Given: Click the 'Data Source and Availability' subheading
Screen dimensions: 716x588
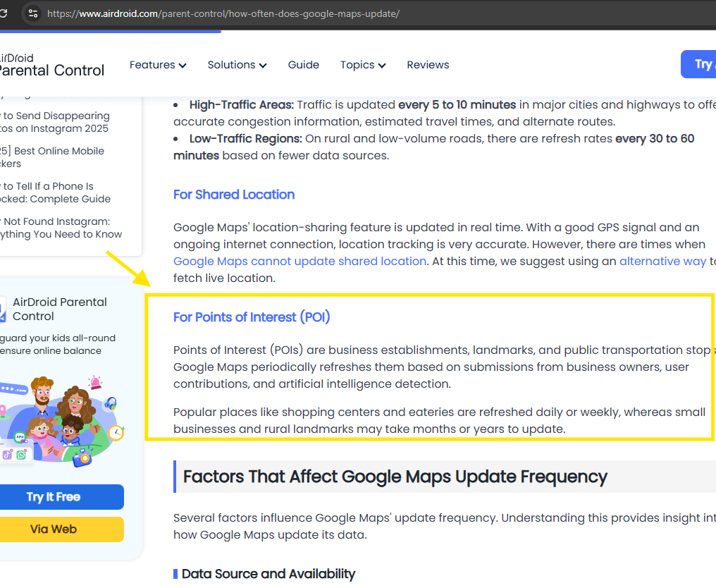Looking at the screenshot, I should [268, 574].
